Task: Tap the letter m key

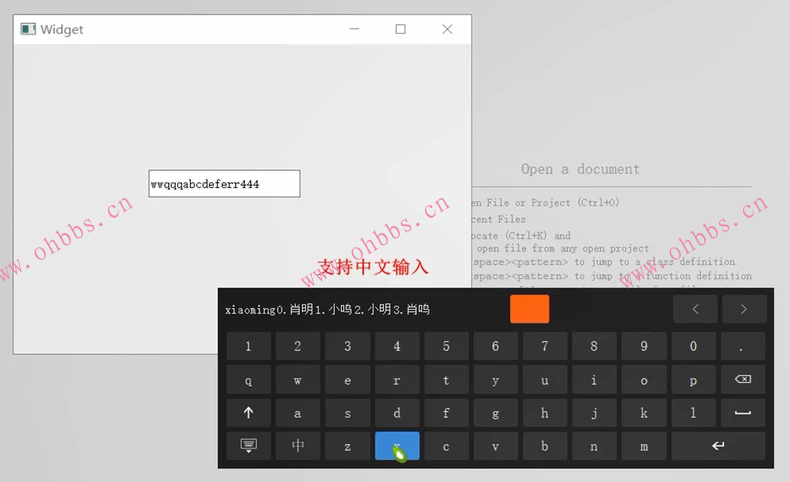Action: pos(643,446)
